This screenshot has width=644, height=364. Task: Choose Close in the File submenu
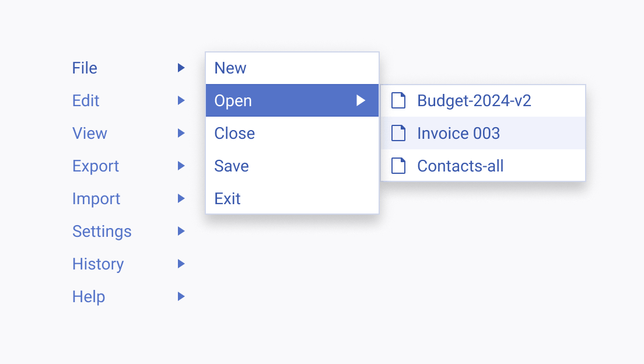[292, 133]
